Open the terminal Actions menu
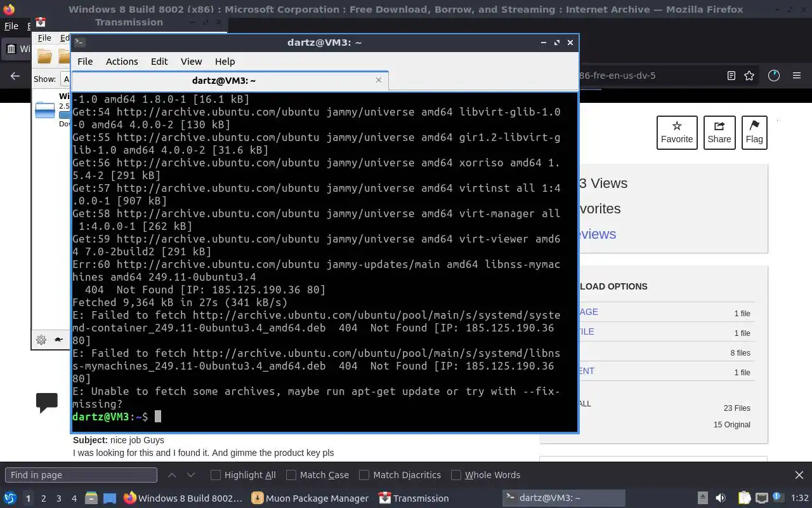This screenshot has height=508, width=812. pos(122,62)
